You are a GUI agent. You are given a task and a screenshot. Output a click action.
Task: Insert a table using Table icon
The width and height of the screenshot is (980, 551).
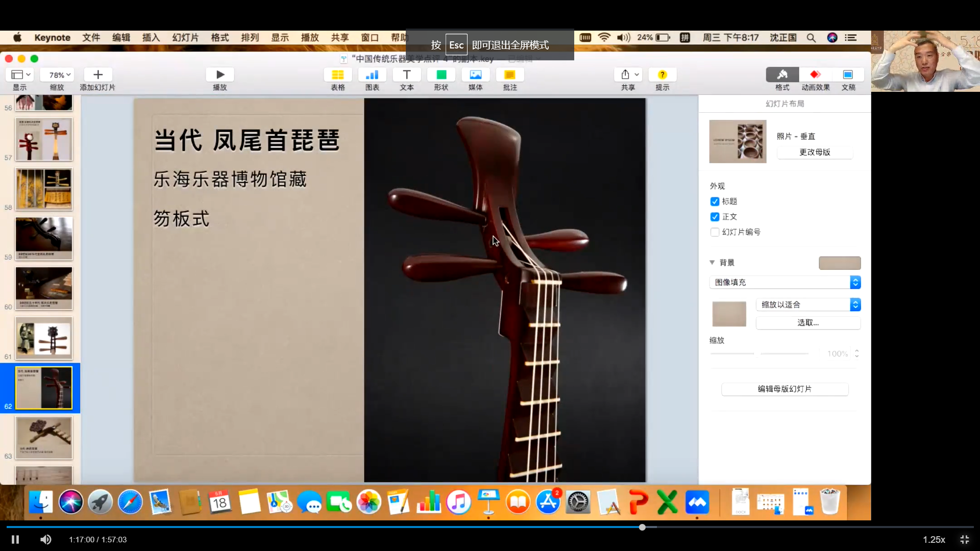click(x=337, y=75)
